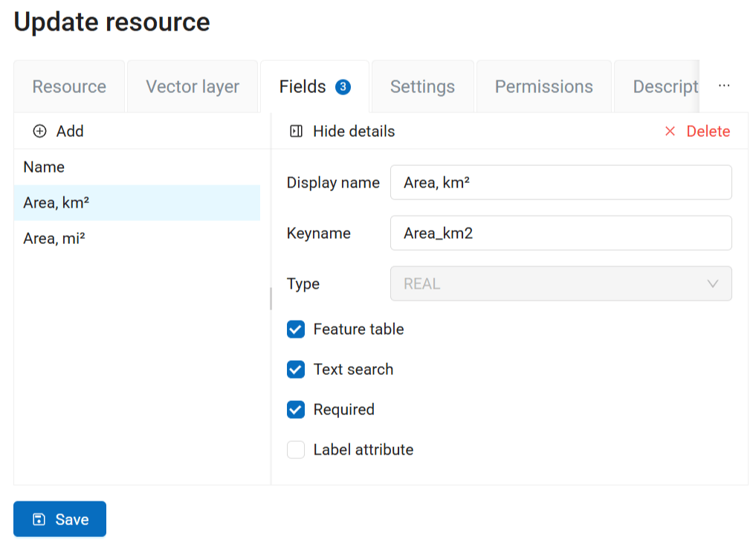
Task: Click the Save button
Action: pos(59,519)
